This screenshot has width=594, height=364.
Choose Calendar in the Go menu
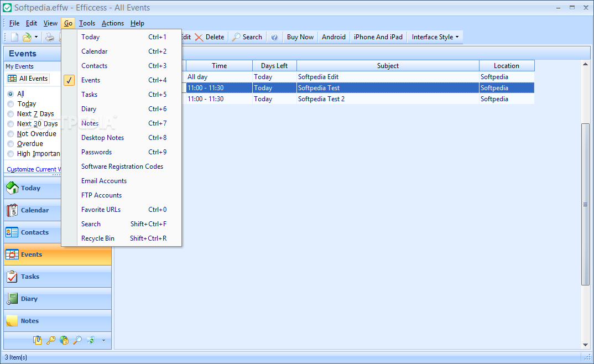122,51
